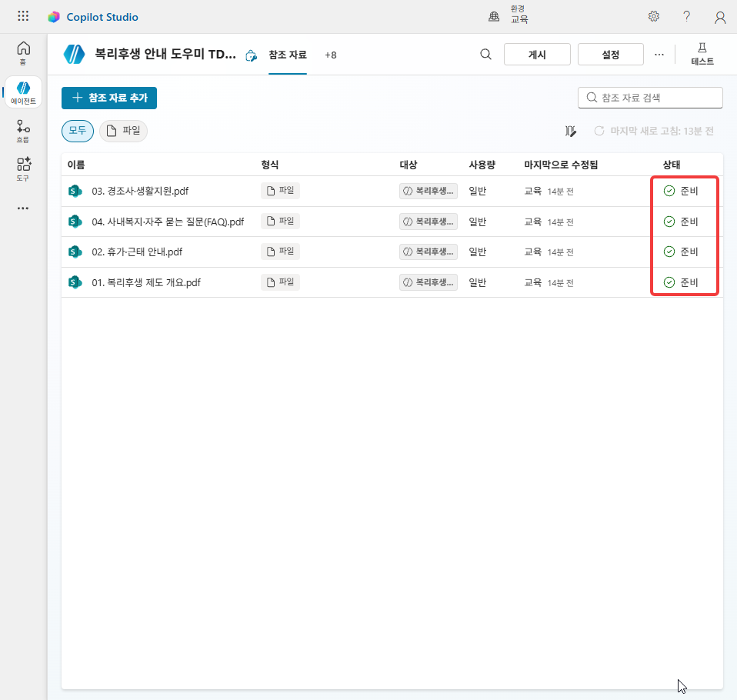Viewport: 737px width, 700px height.
Task: Open the Test (테스트) panel
Action: pyautogui.click(x=702, y=54)
